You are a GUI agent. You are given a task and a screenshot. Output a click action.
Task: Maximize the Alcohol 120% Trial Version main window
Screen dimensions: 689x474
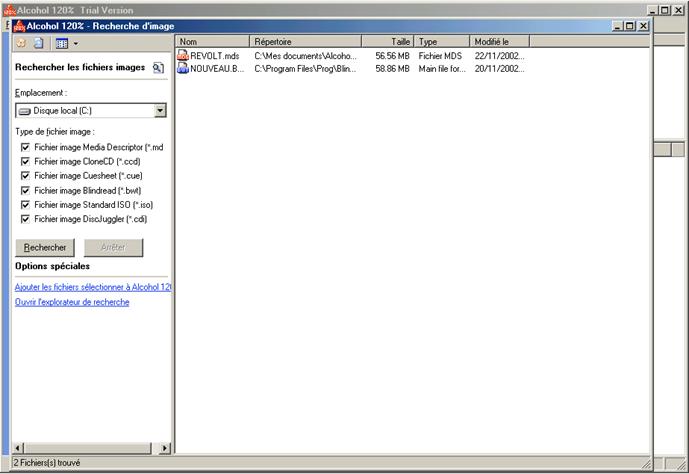click(x=665, y=10)
